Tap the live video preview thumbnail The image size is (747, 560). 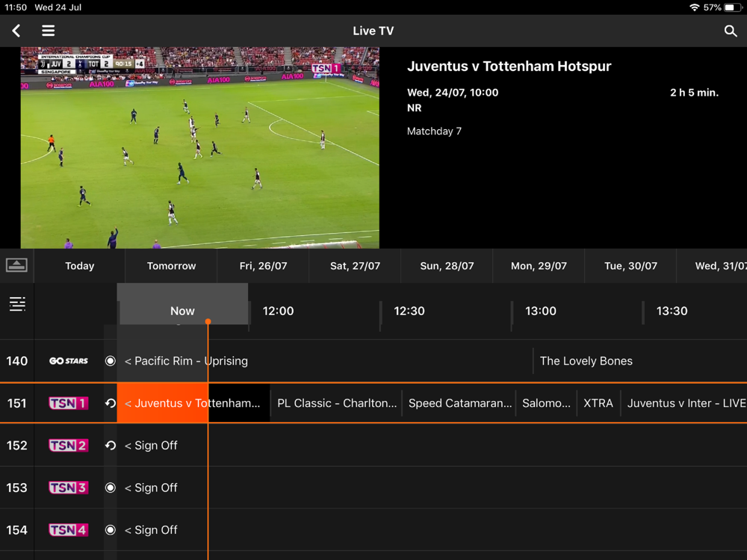point(200,148)
